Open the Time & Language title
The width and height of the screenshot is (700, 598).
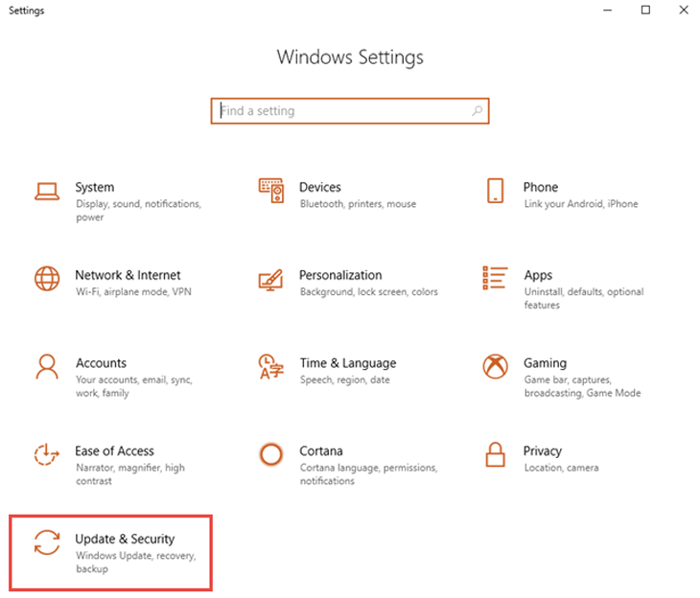348,363
